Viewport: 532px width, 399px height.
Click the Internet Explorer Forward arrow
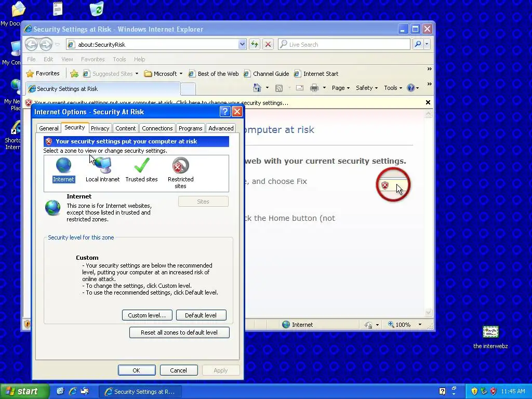(46, 44)
